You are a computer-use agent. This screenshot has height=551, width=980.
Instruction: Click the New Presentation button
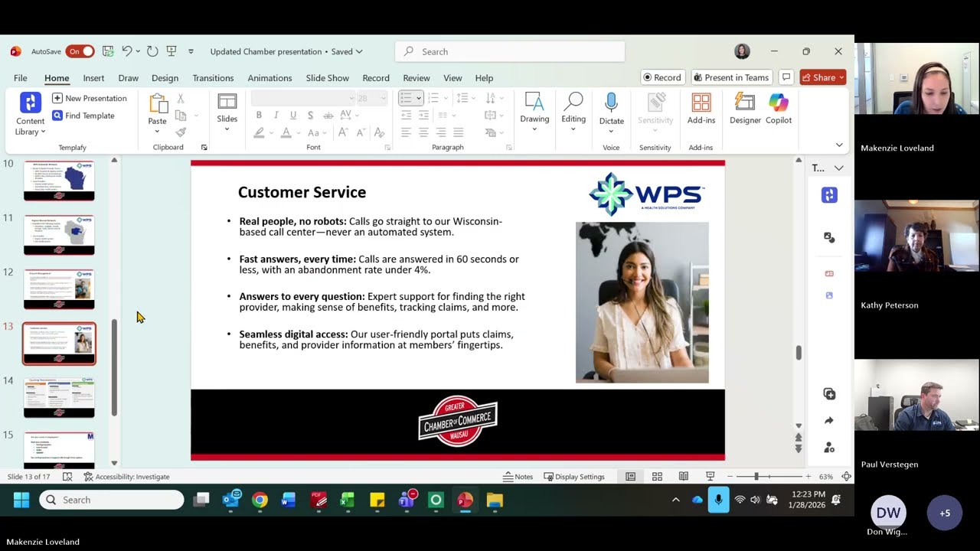coord(90,98)
